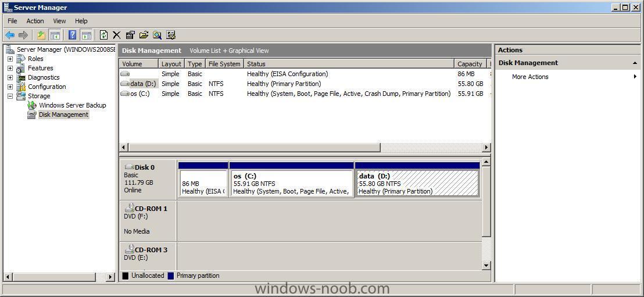The image size is (644, 297).
Task: Click the CD-ROM 3 drive icon
Action: [x=130, y=249]
